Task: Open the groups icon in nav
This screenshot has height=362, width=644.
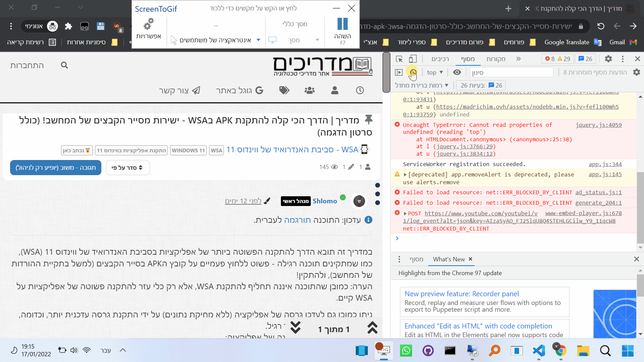Action: click(309, 90)
